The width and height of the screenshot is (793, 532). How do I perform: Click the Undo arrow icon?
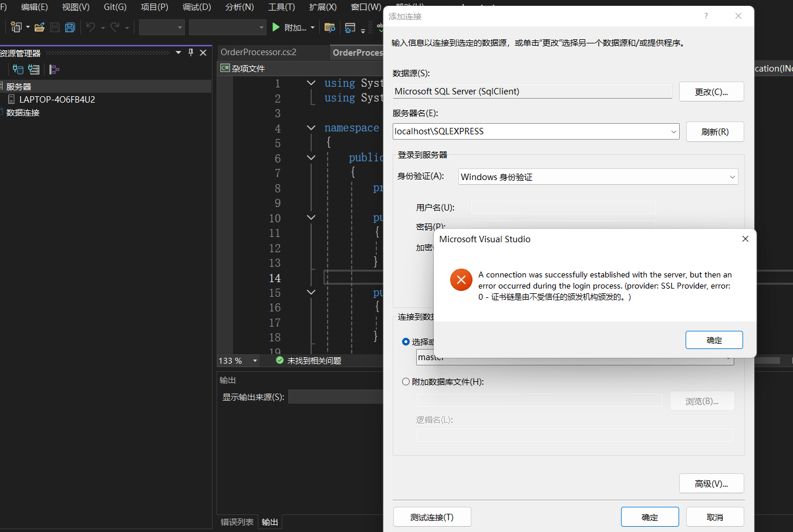coord(90,27)
